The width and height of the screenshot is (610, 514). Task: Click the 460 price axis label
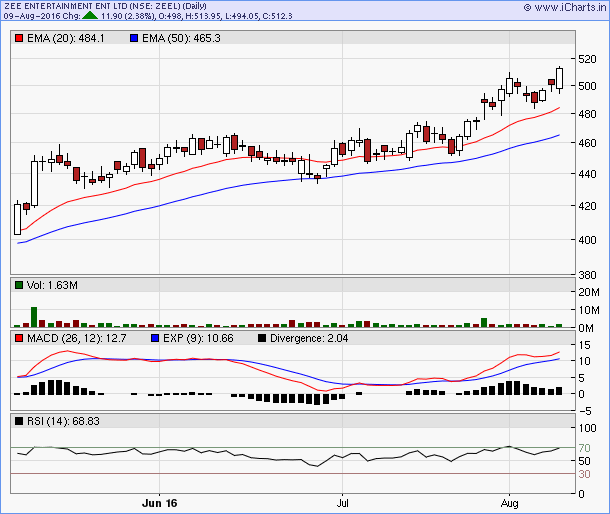click(587, 143)
